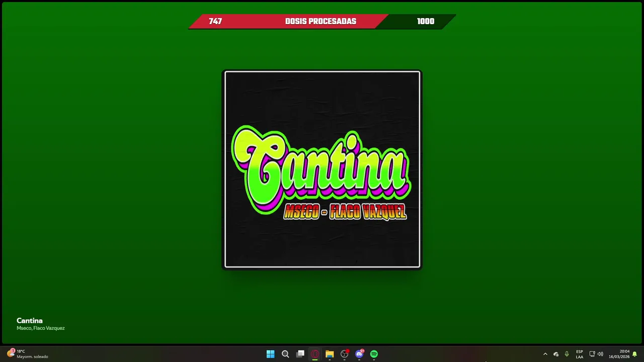Click the song title Cantina

pyautogui.click(x=30, y=321)
